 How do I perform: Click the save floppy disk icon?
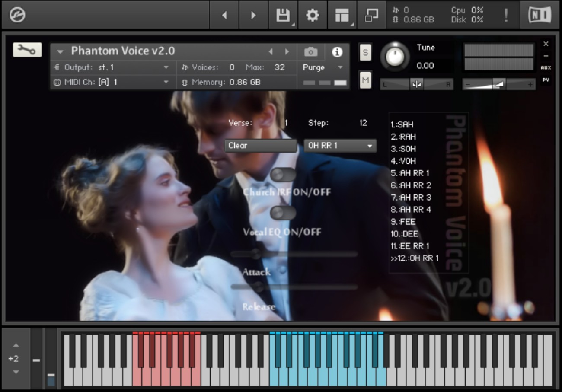pos(283,15)
